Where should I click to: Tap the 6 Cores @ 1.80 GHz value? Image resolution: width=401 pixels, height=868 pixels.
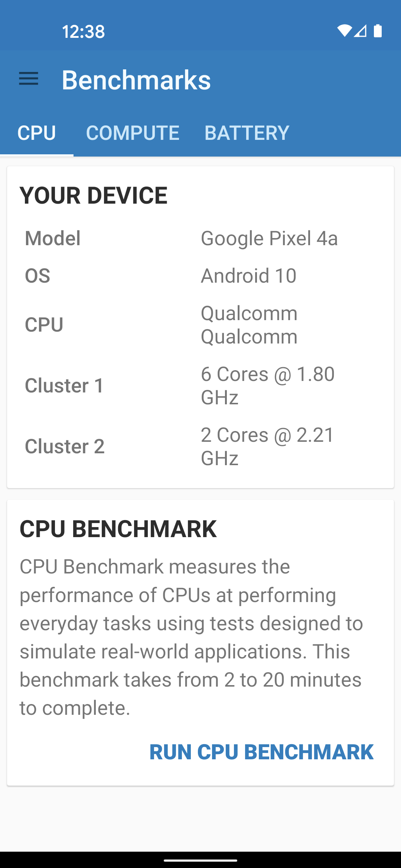(x=267, y=385)
